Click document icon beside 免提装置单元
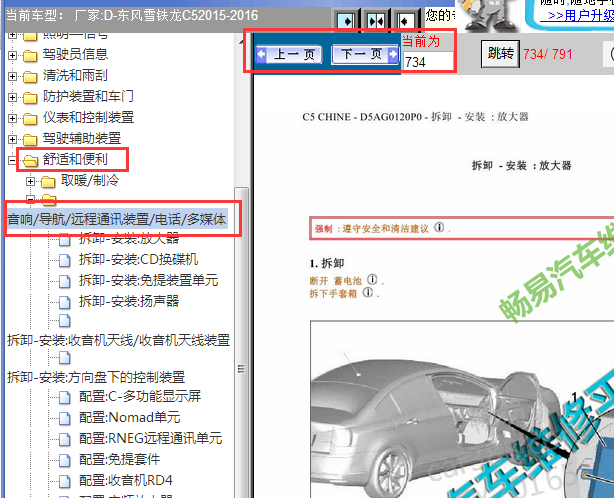 [65, 281]
